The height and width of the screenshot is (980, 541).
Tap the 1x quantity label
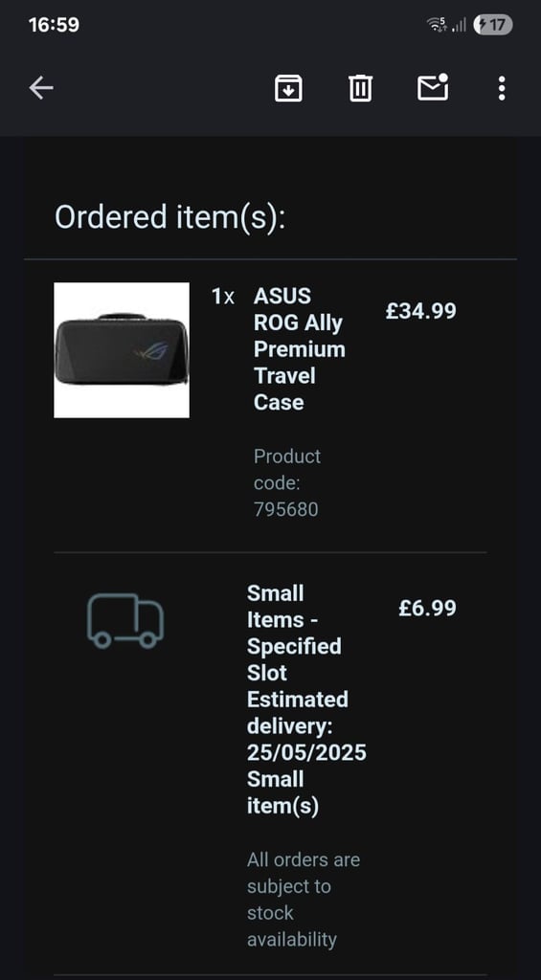[x=223, y=297]
